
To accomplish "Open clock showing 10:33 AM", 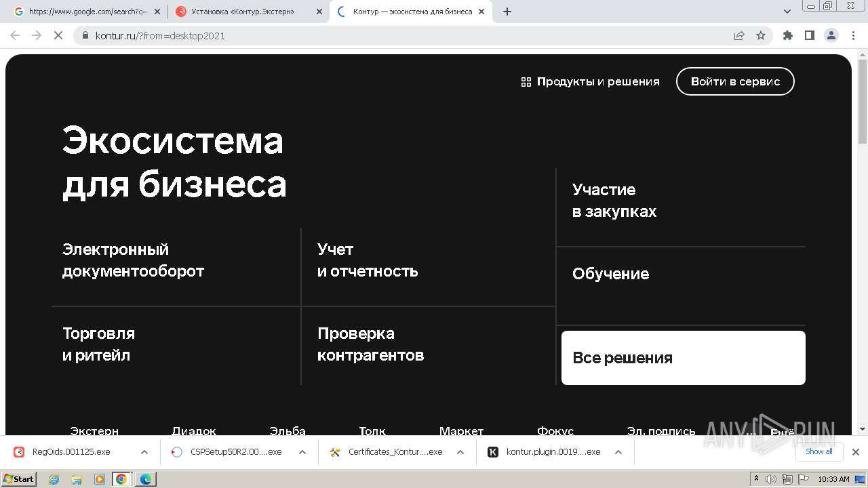I will point(833,479).
